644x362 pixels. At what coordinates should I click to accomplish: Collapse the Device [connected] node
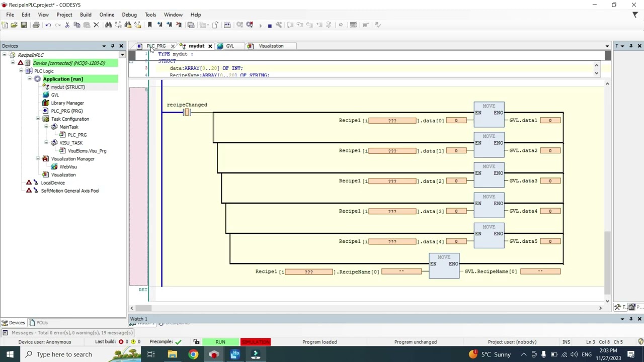coord(13,63)
